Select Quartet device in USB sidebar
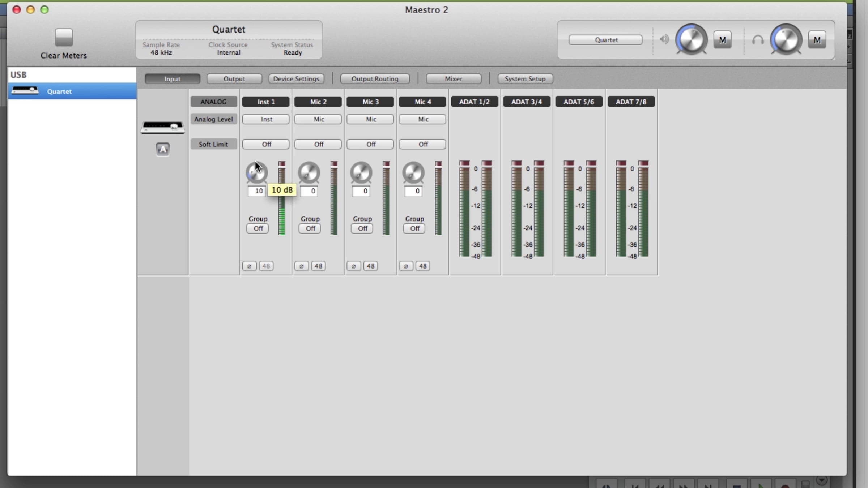The height and width of the screenshot is (488, 868). pyautogui.click(x=72, y=91)
